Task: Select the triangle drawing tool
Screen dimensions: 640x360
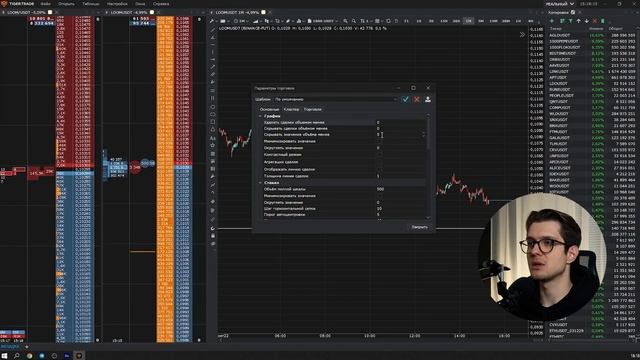Action: click(213, 129)
